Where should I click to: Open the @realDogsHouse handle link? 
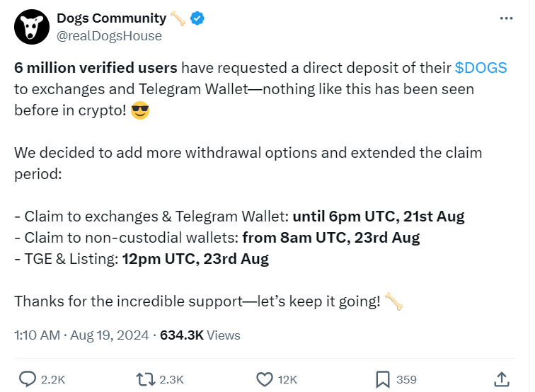[x=109, y=35]
